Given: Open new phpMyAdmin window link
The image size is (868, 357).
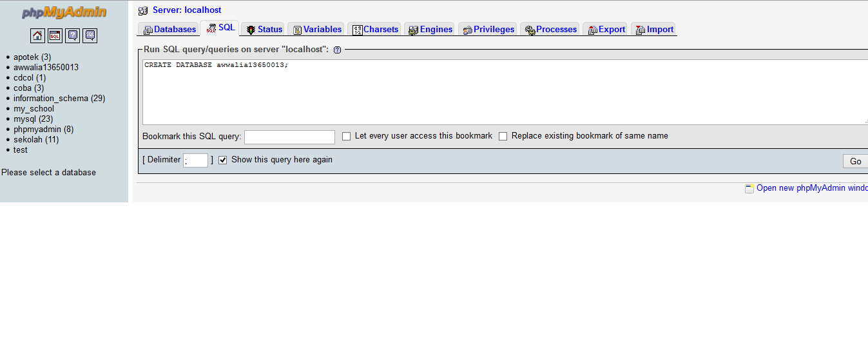Looking at the screenshot, I should 812,188.
